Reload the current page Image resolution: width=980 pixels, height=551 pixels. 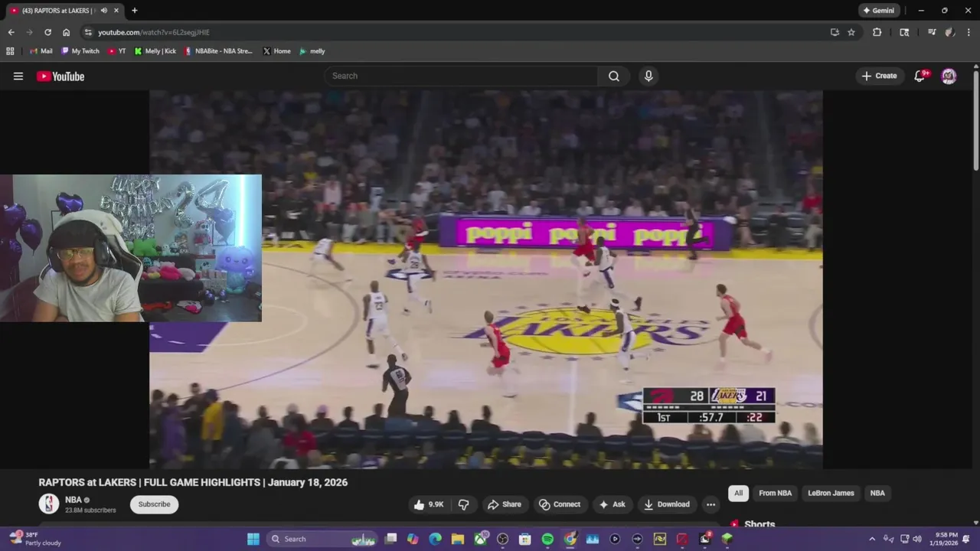pos(47,32)
